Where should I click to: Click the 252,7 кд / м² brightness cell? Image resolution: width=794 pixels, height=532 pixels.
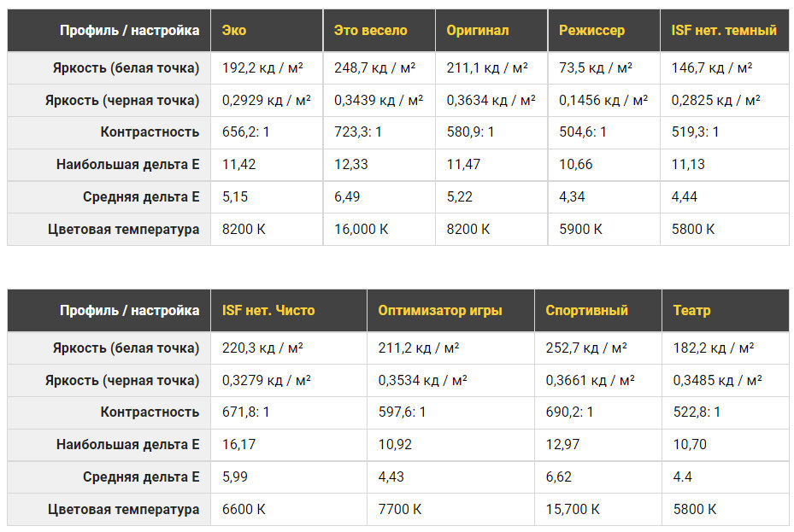point(586,348)
